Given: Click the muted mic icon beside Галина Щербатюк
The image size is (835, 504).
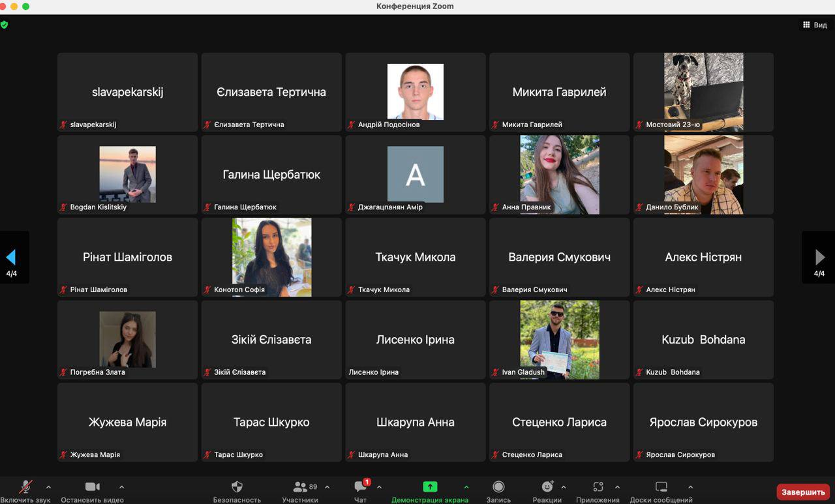Looking at the screenshot, I should [x=208, y=207].
